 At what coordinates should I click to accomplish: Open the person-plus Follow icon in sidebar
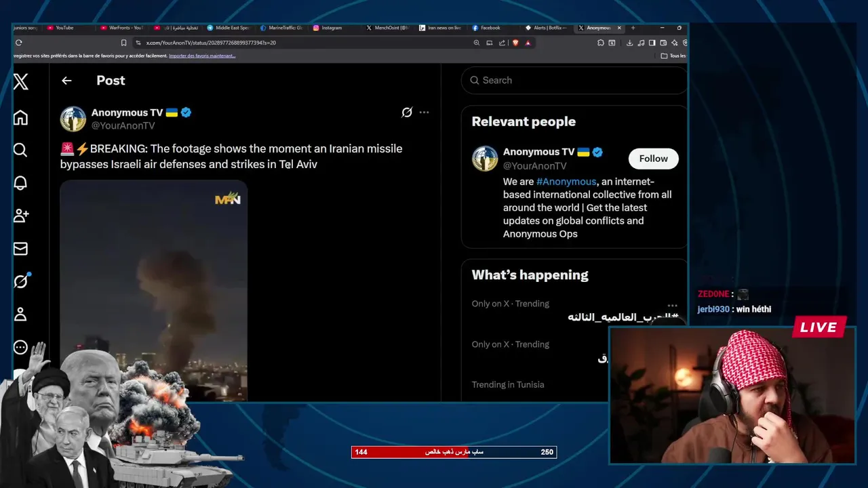tap(20, 216)
